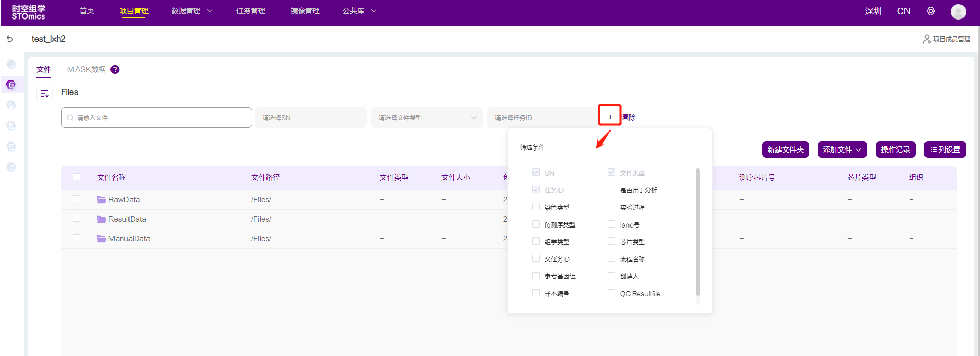Click the back arrow beside test_lxh2
980x356 pixels.
(x=10, y=39)
